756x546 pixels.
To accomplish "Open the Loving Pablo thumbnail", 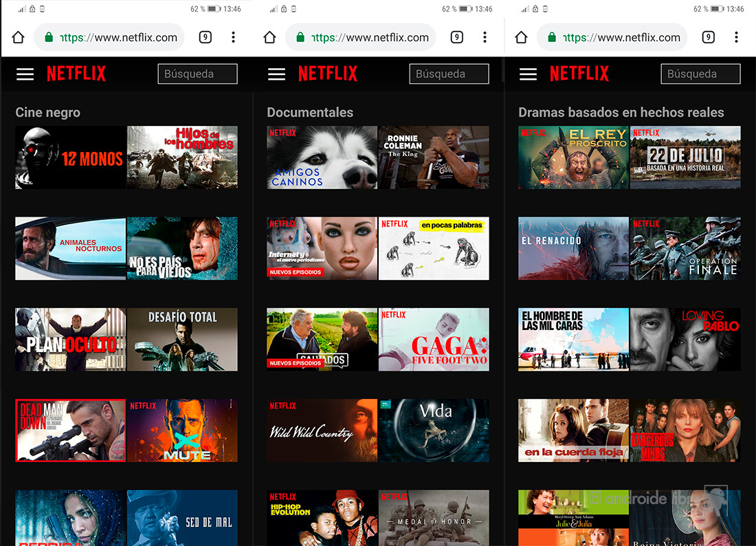I will [x=685, y=340].
